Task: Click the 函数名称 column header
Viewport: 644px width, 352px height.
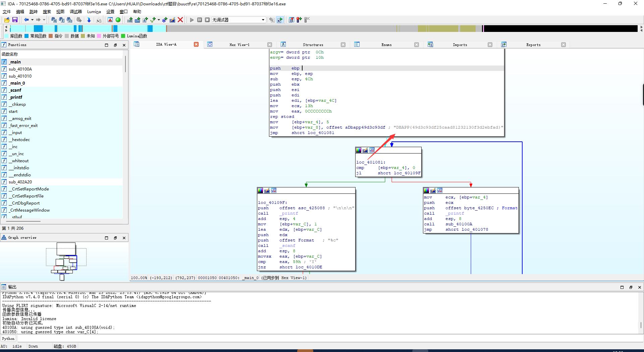Action: (x=62, y=54)
